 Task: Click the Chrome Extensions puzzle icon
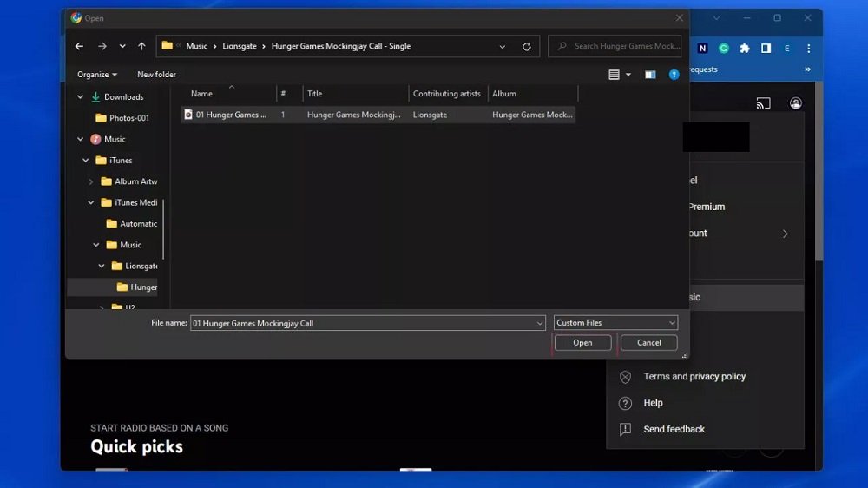[745, 49]
